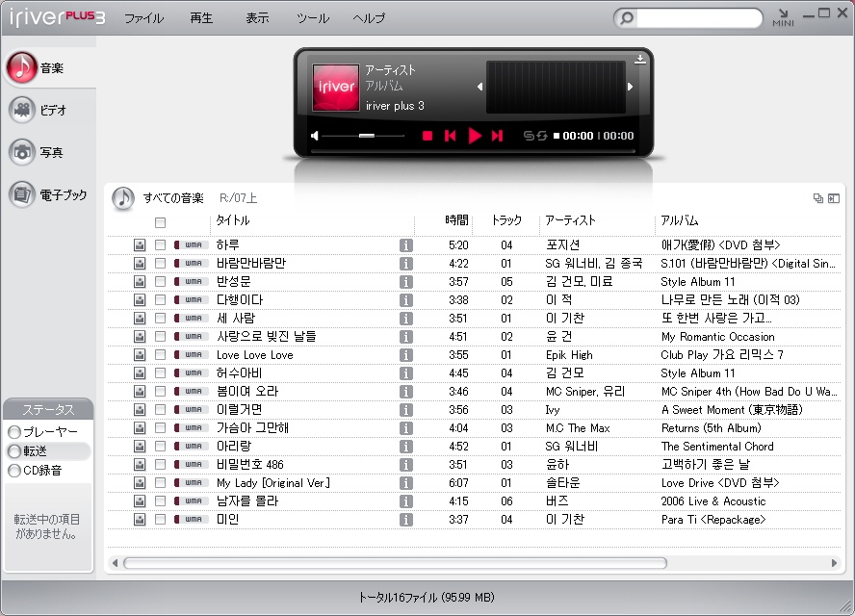Toggle the panel layout view icon
855x616 pixels.
[x=834, y=198]
